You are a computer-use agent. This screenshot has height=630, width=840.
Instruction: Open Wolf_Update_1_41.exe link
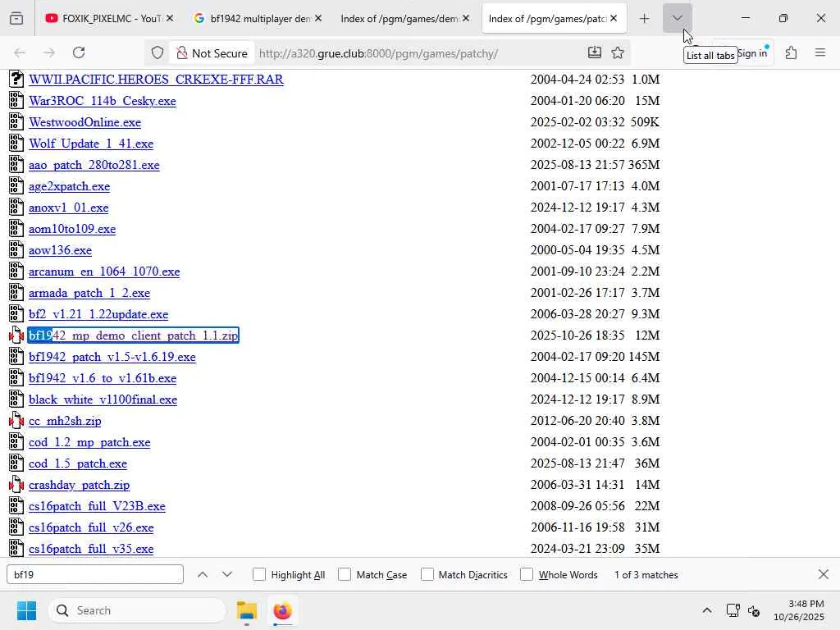coord(90,144)
